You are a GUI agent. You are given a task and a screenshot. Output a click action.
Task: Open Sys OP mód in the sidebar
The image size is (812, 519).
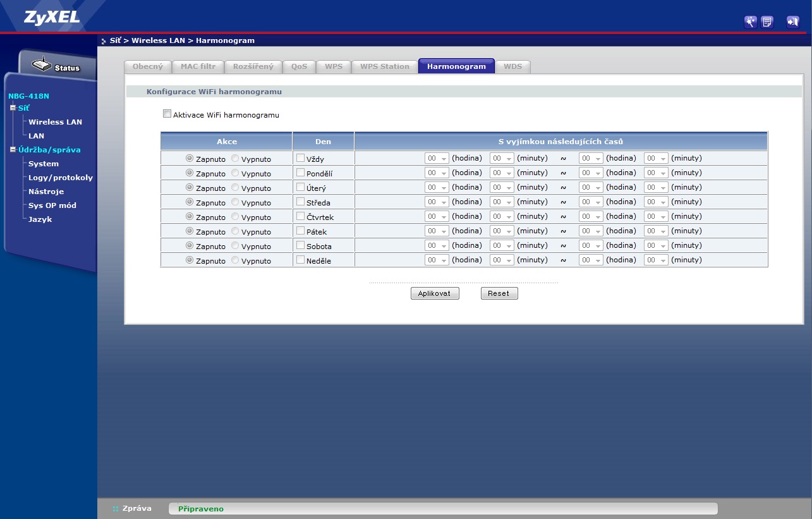tap(52, 205)
